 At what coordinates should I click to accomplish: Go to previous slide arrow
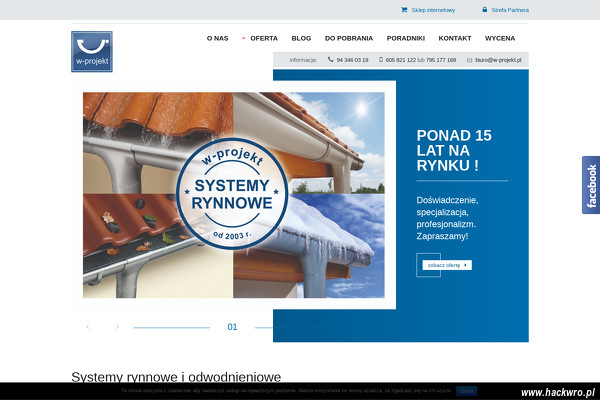[88, 327]
